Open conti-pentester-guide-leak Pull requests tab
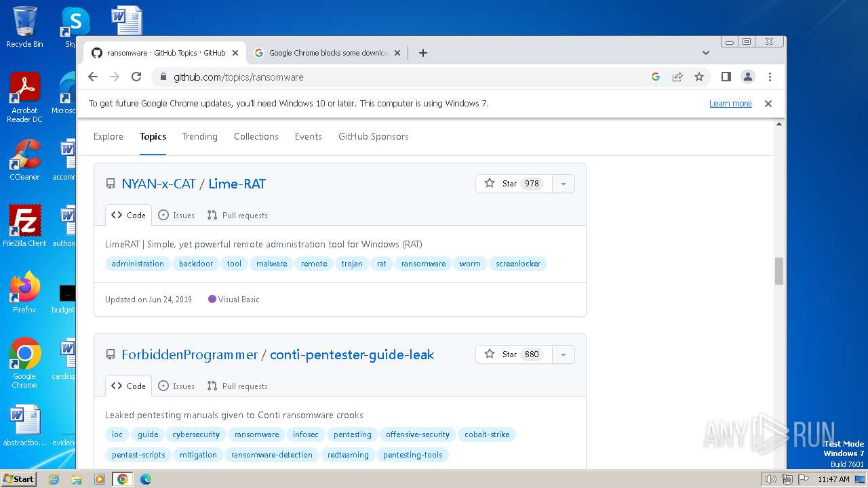Screen dimensions: 868x488 tap(237, 386)
